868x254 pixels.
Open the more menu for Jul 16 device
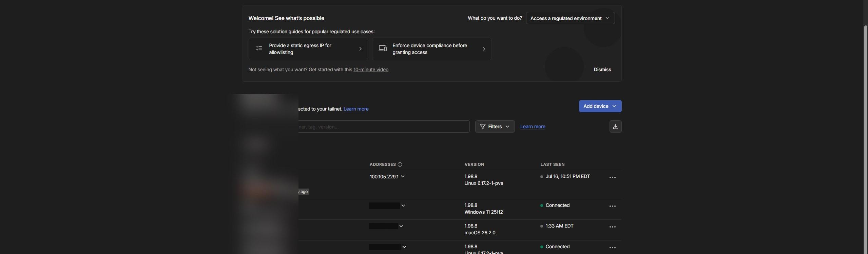[x=612, y=177]
